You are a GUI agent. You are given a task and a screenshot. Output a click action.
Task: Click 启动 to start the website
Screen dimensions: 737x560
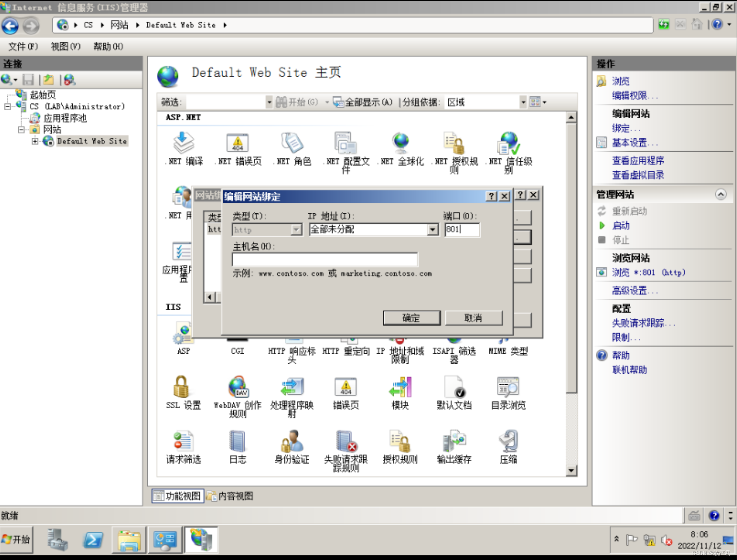tap(621, 226)
